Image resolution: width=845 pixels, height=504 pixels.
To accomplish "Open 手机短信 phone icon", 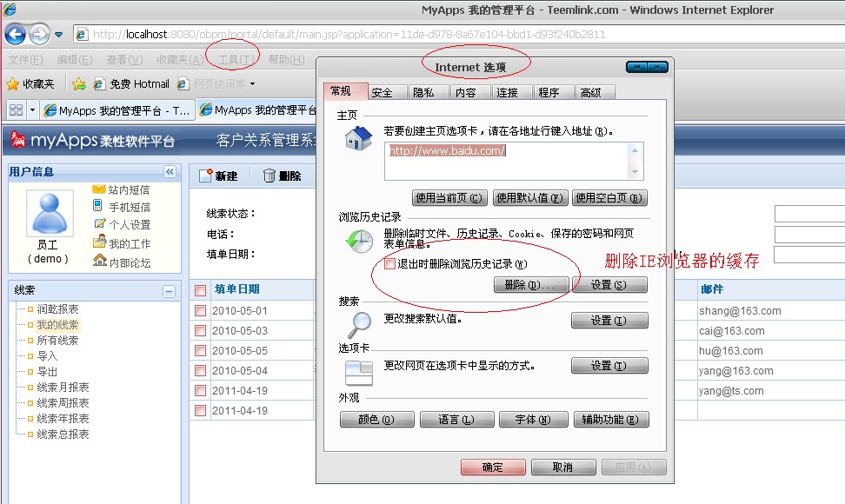I will click(97, 205).
